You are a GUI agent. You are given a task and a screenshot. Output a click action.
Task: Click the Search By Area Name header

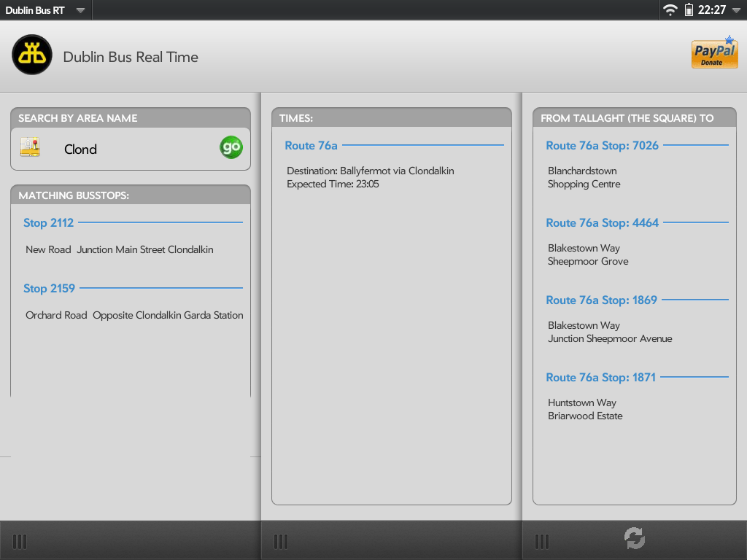click(x=131, y=117)
